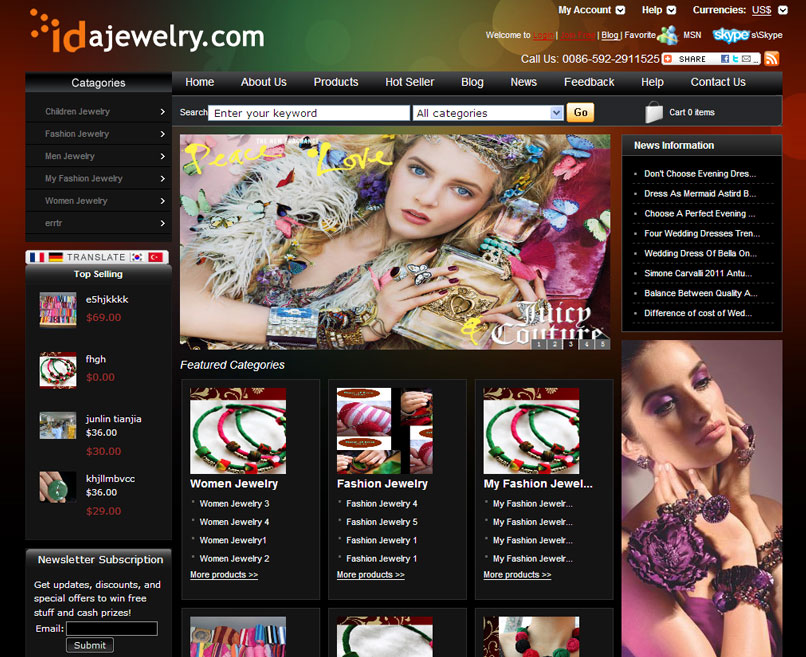Share the page by email icon

click(746, 59)
